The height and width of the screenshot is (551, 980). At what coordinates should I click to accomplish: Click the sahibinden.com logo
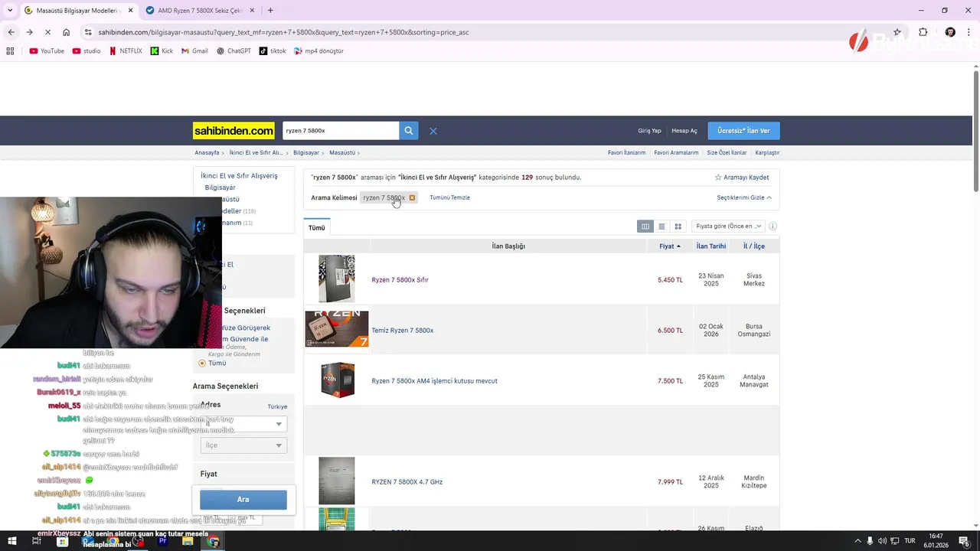click(234, 131)
